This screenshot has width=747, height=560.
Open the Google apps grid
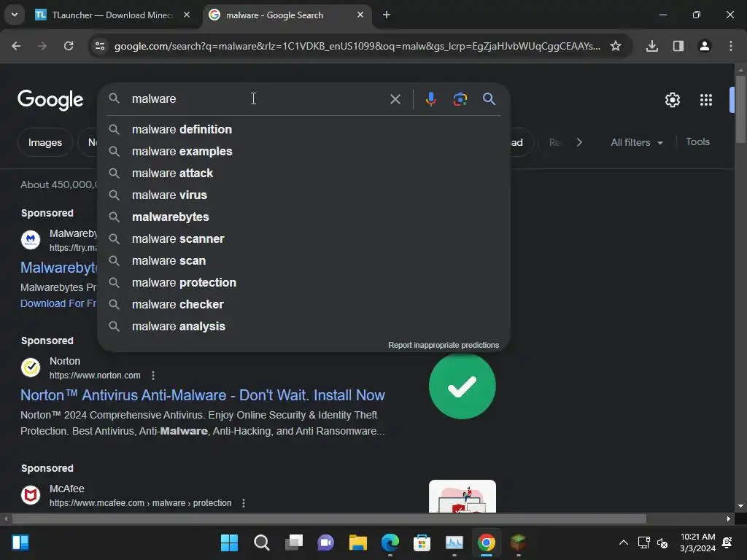(x=706, y=100)
